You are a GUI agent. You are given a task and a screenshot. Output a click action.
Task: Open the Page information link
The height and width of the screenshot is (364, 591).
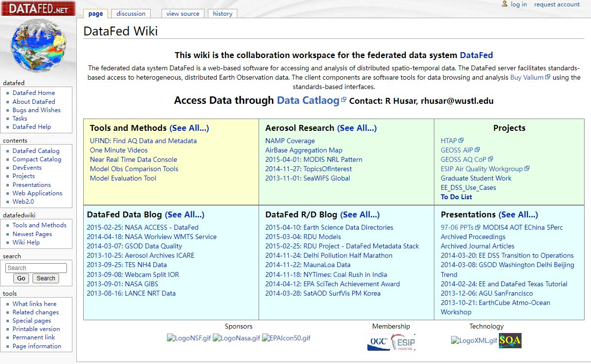tap(37, 346)
